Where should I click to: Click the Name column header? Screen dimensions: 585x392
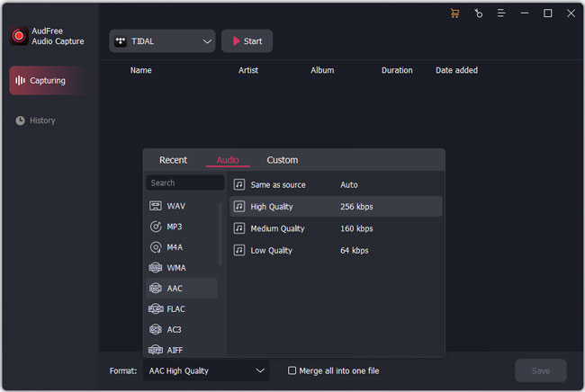click(140, 70)
